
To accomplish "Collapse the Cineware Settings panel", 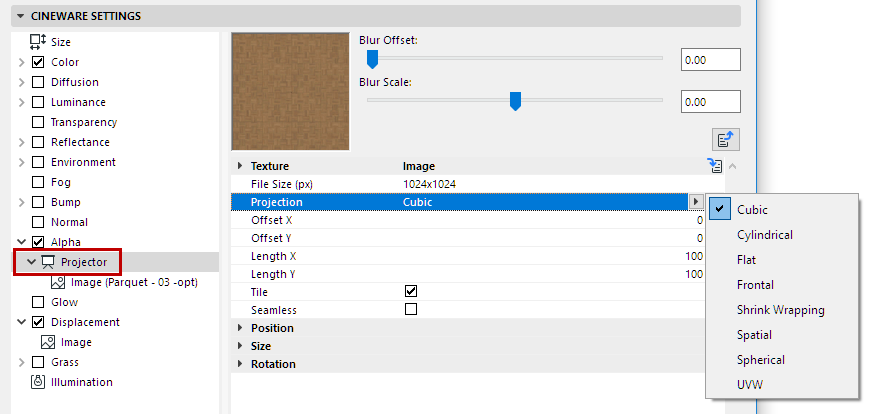I will [21, 16].
